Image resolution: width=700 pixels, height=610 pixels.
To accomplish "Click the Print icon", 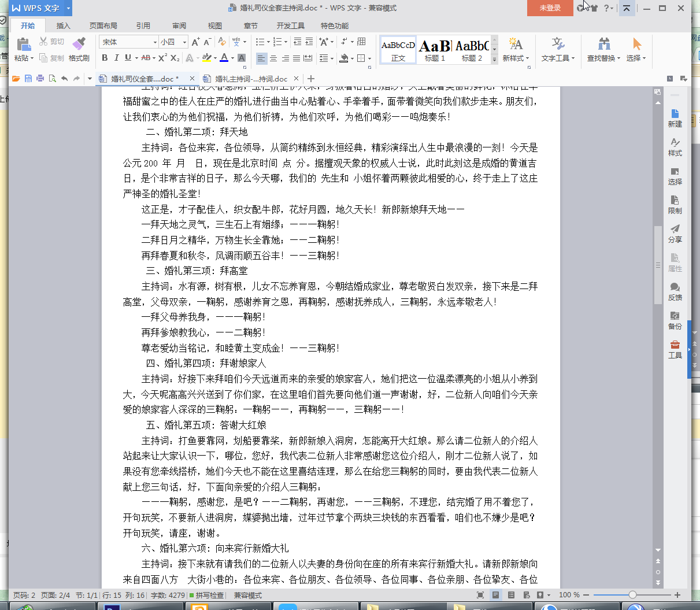I will (x=40, y=79).
